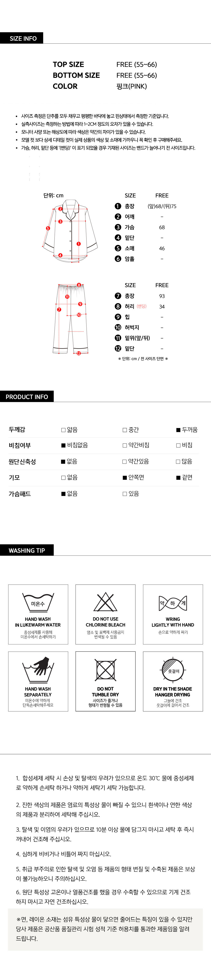This screenshot has width=211, height=980.
Task: Select the SIZE INFO section header
Action: pyautogui.click(x=23, y=38)
